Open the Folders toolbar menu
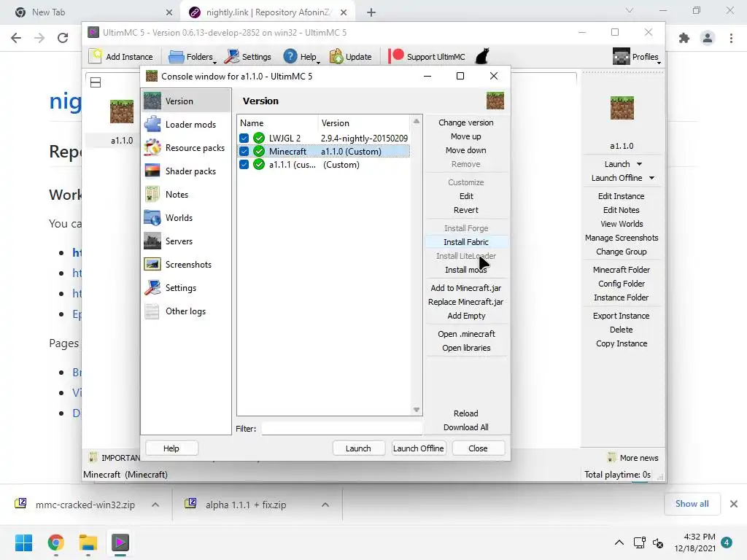This screenshot has height=560, width=747. pos(192,57)
